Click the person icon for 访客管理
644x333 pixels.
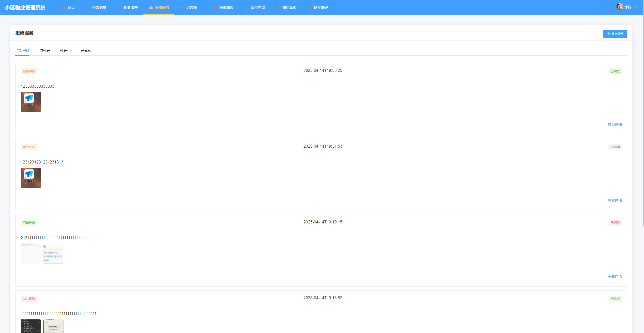tap(310, 8)
